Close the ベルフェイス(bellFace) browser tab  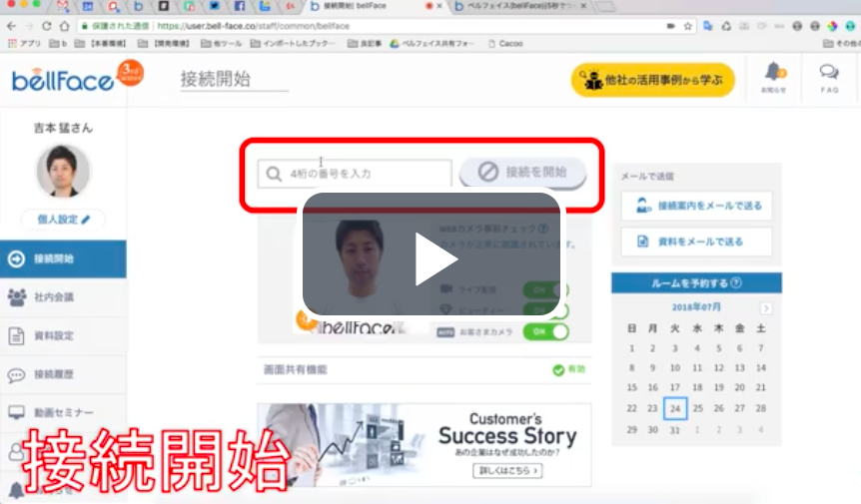(583, 6)
